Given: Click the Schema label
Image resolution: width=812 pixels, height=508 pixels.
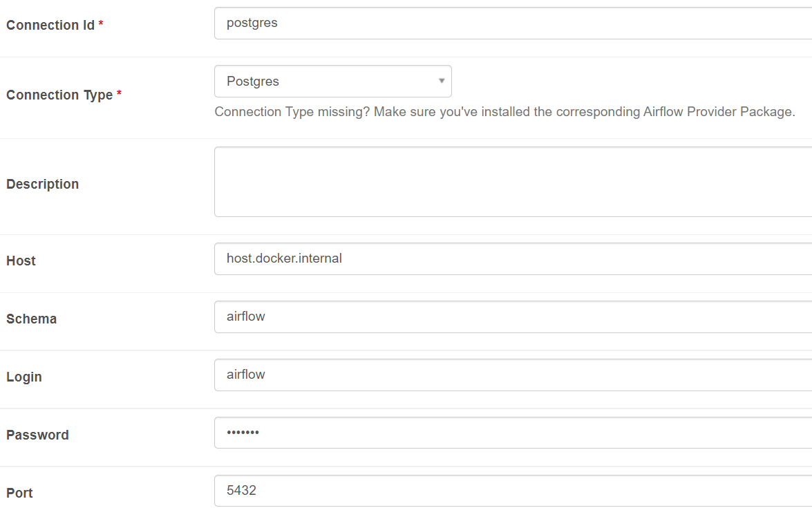Looking at the screenshot, I should (31, 319).
